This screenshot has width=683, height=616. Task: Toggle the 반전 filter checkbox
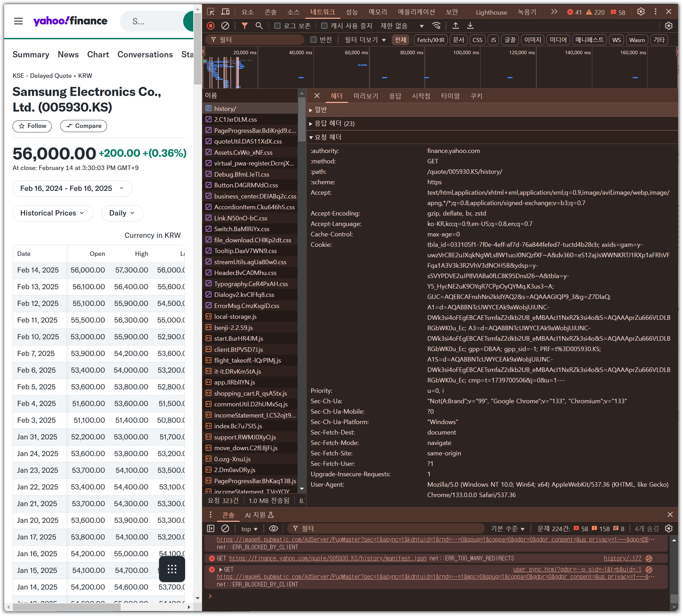314,40
